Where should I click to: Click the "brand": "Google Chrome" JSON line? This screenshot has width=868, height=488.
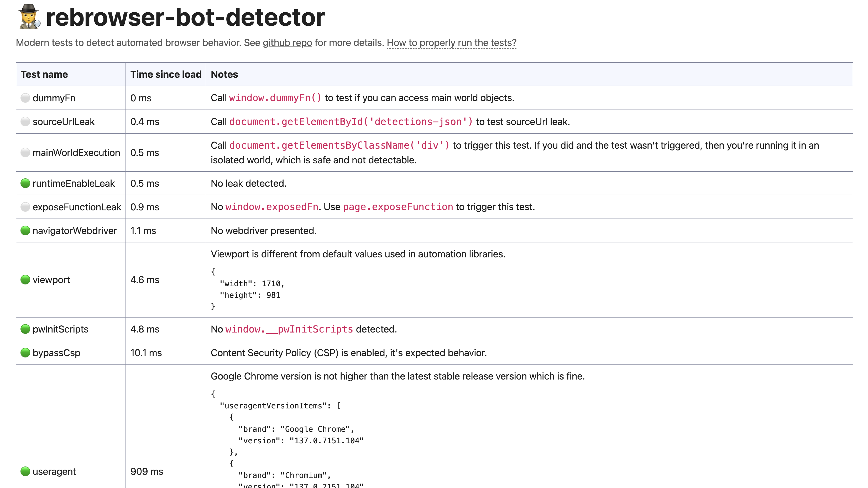[x=296, y=429]
